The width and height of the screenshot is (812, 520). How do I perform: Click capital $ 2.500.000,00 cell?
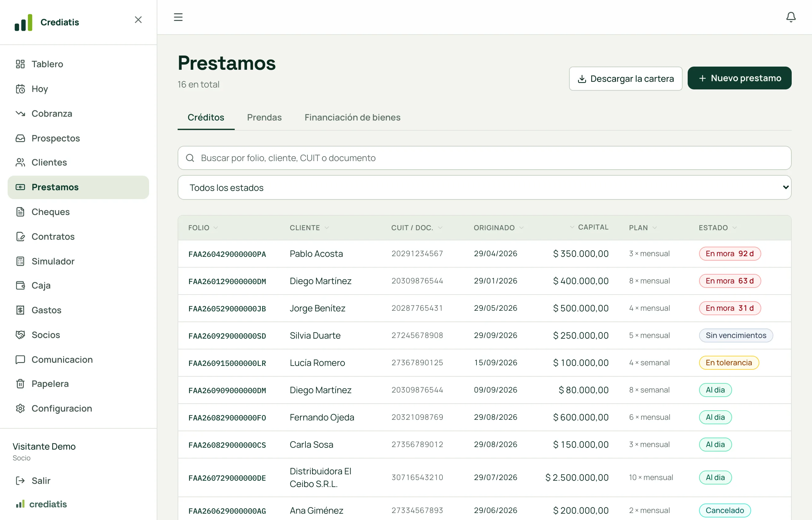(577, 478)
